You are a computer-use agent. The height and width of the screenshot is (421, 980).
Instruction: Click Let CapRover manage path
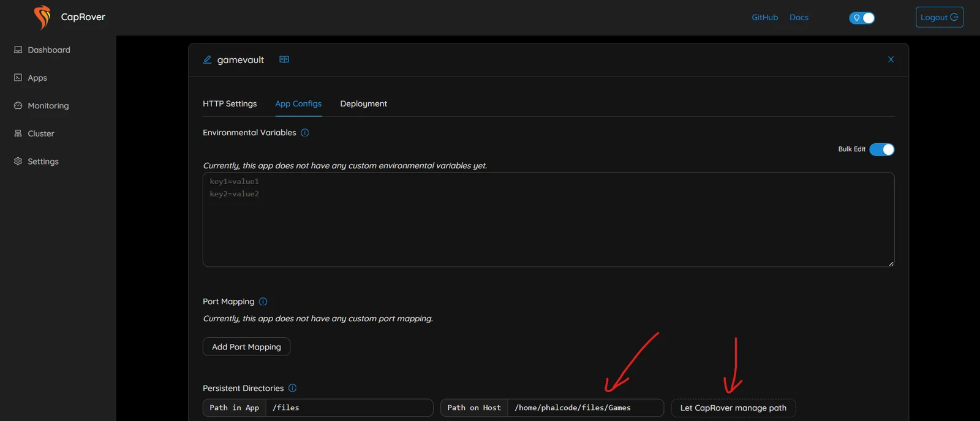click(x=734, y=408)
